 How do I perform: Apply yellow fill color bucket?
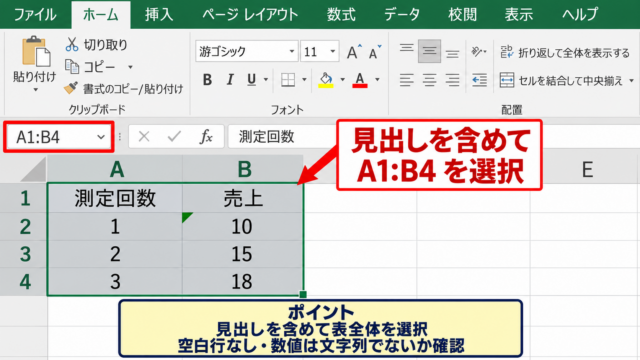(326, 80)
